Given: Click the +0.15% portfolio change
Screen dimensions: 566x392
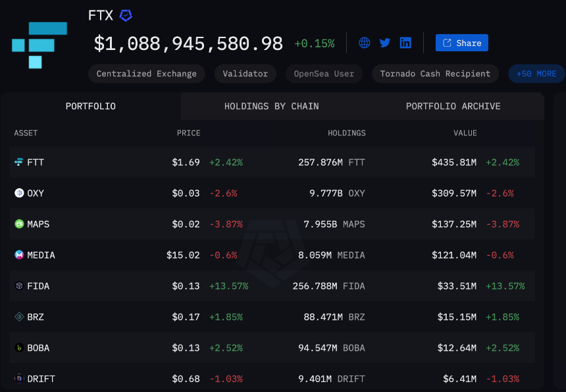Looking at the screenshot, I should click(x=315, y=43).
